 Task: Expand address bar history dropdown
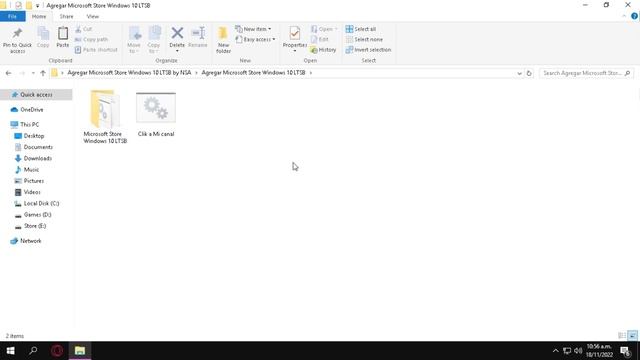click(519, 73)
